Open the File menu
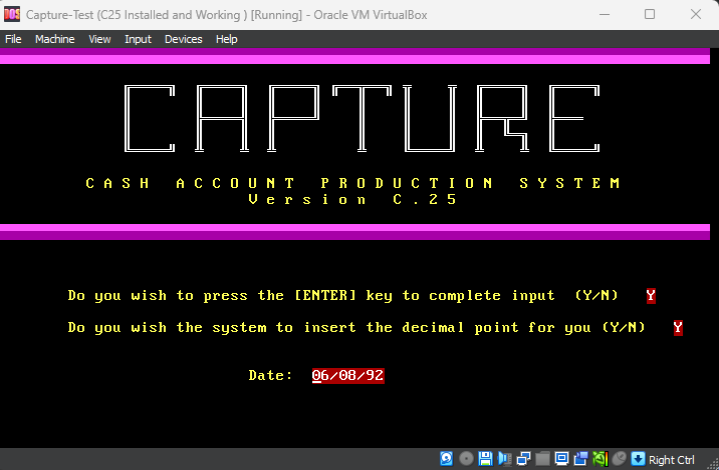Image resolution: width=719 pixels, height=470 pixels. (13, 39)
